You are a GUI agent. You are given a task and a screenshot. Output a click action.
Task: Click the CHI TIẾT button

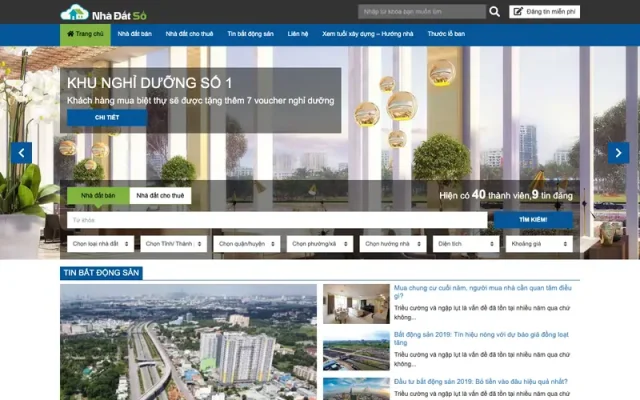[107, 118]
